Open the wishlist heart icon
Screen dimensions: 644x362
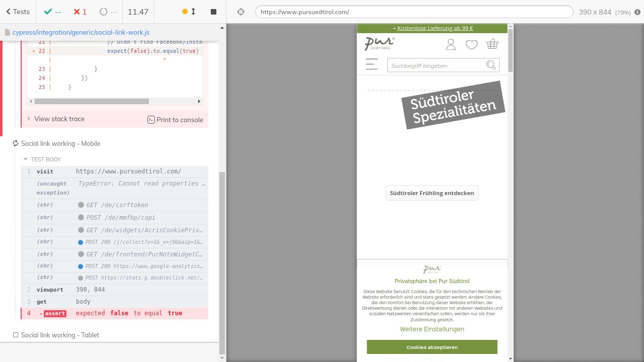click(x=471, y=45)
